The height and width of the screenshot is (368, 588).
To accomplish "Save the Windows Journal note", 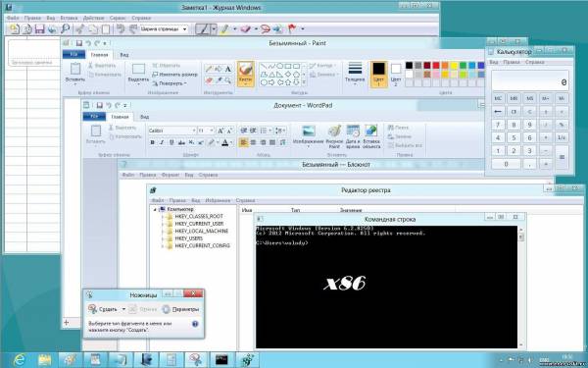I will point(40,28).
